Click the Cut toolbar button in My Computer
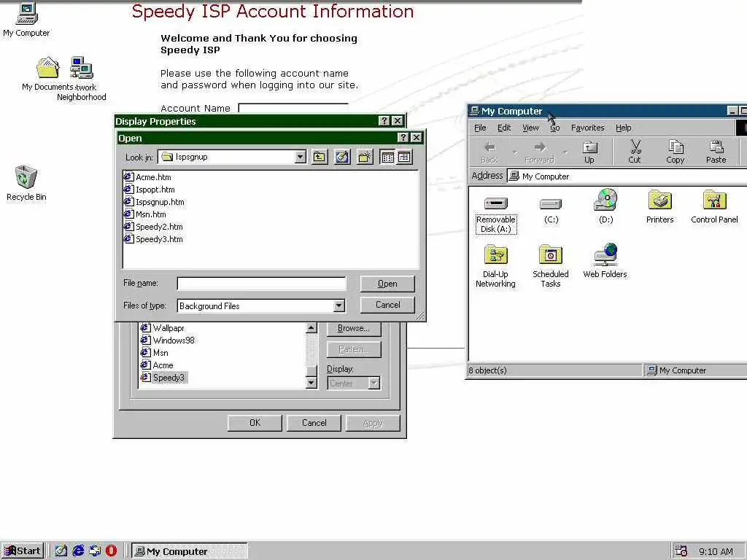Screen dimensions: 747x560 [x=635, y=152]
